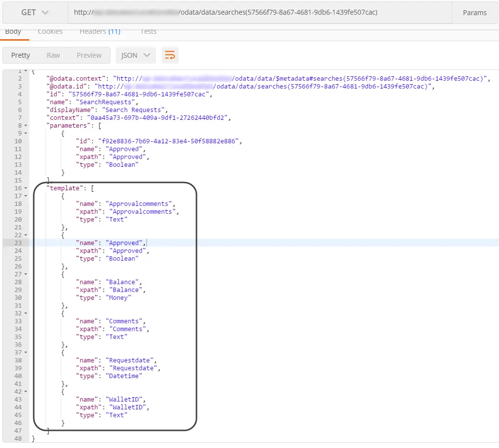
Task: Open the GET method dropdown
Action: pyautogui.click(x=35, y=12)
